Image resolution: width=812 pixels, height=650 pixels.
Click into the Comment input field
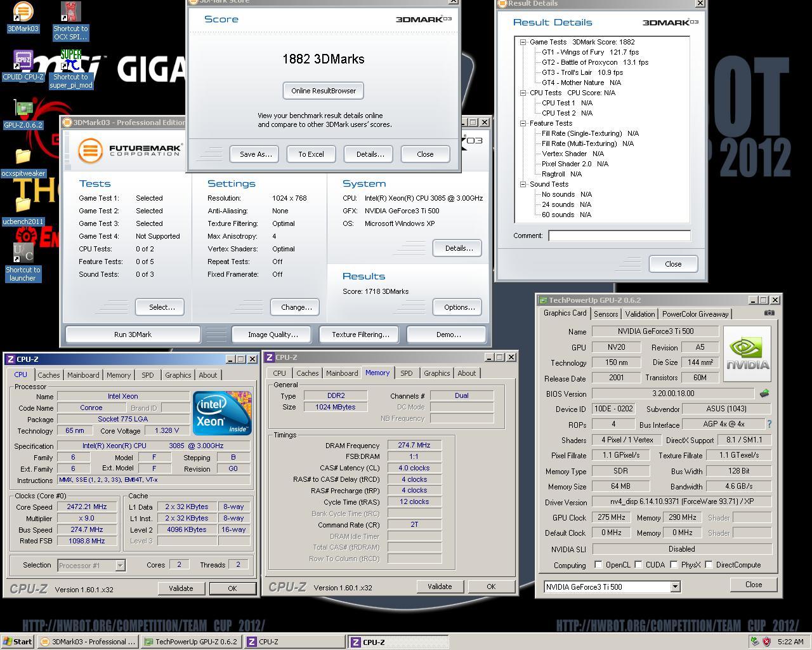(x=619, y=235)
